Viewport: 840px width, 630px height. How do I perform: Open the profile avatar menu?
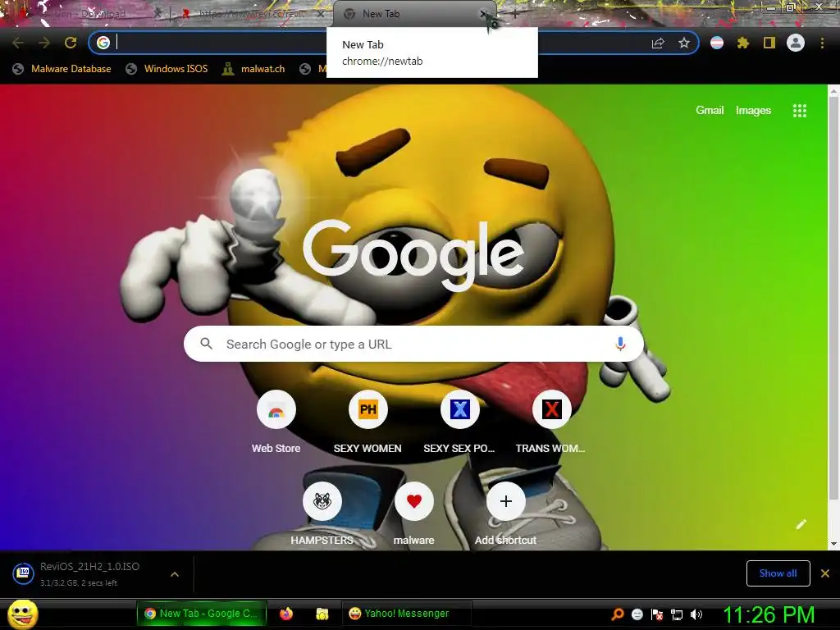pos(796,43)
